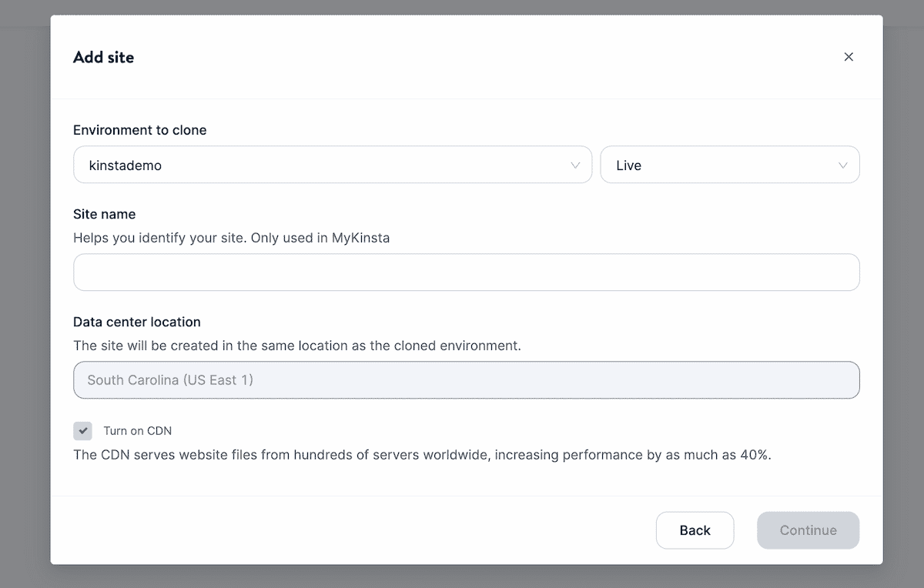Screen dimensions: 924x588
Task: Click the Environment to clone label
Action: pyautogui.click(x=139, y=130)
